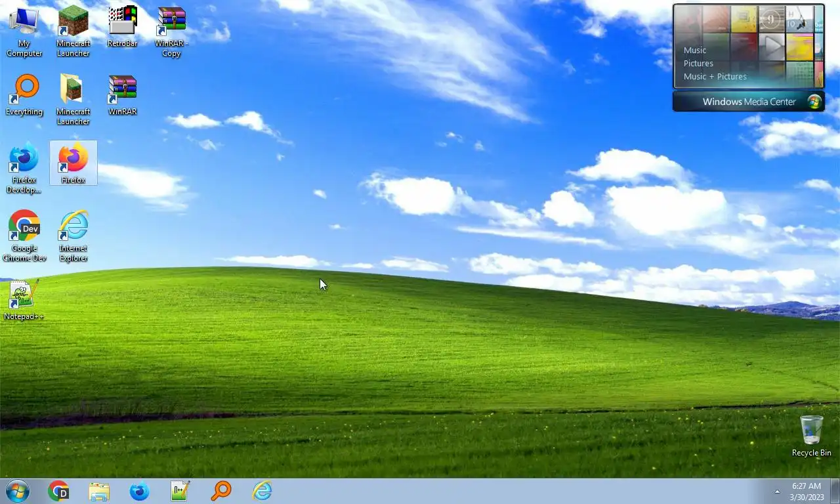Viewport: 840px width, 504px height.
Task: Select the Google Chrome Dev desktop shortcut
Action: pyautogui.click(x=24, y=236)
